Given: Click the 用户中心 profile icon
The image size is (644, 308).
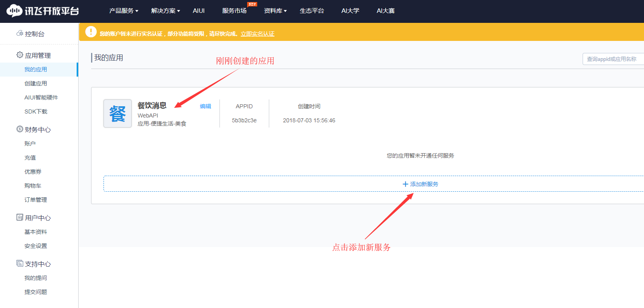Looking at the screenshot, I should pyautogui.click(x=20, y=217).
